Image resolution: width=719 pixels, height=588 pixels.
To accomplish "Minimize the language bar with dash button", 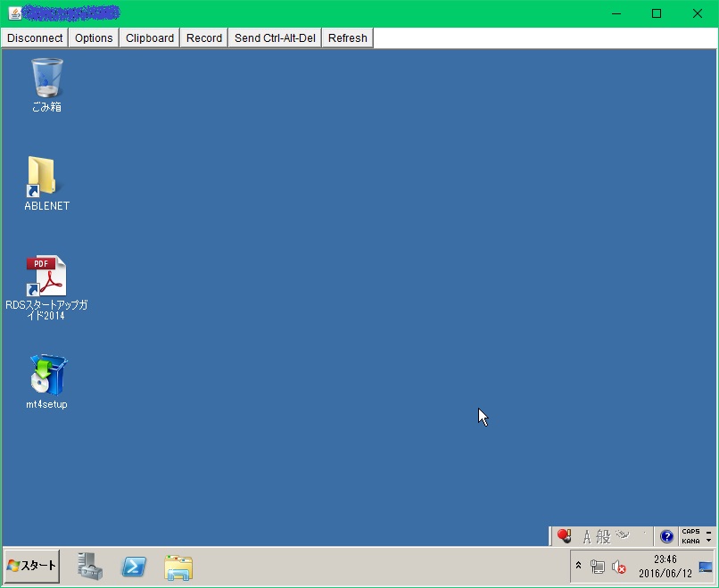I will pyautogui.click(x=709, y=532).
